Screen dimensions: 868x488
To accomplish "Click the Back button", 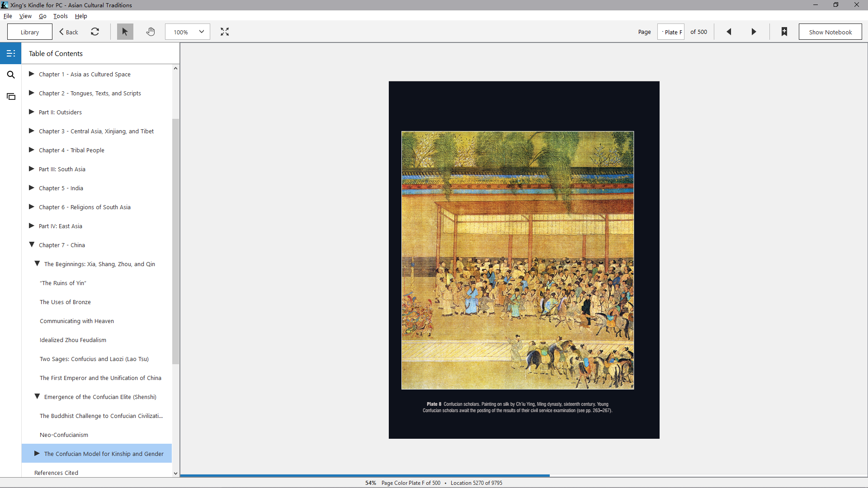I will tap(69, 32).
